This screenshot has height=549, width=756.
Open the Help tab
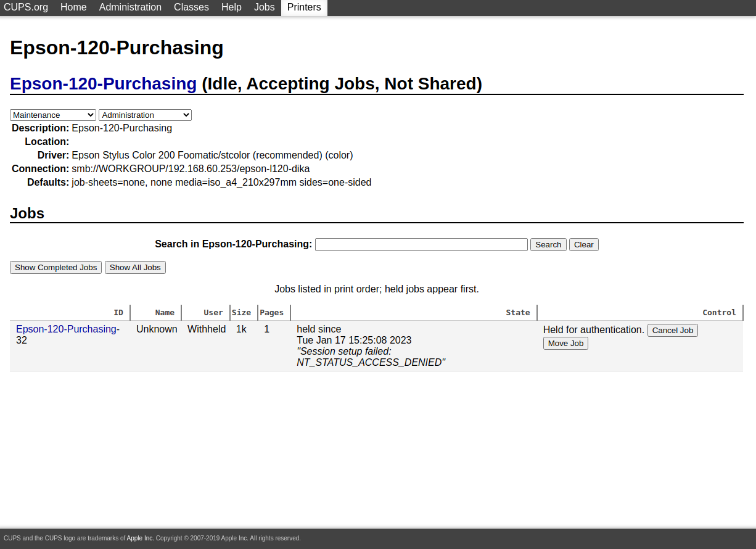pos(231,7)
